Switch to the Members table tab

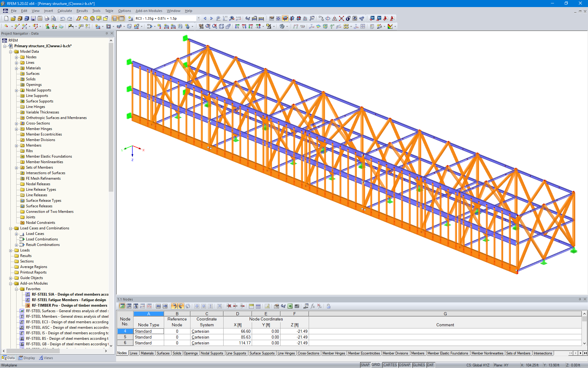pyautogui.click(x=418, y=353)
